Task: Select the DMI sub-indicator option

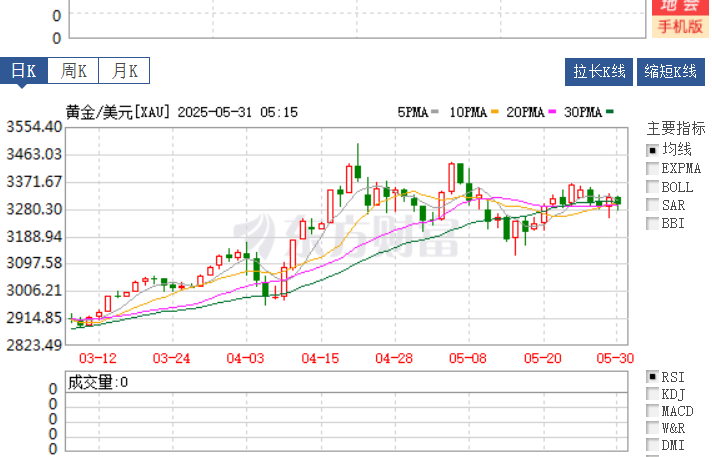Action: (653, 444)
